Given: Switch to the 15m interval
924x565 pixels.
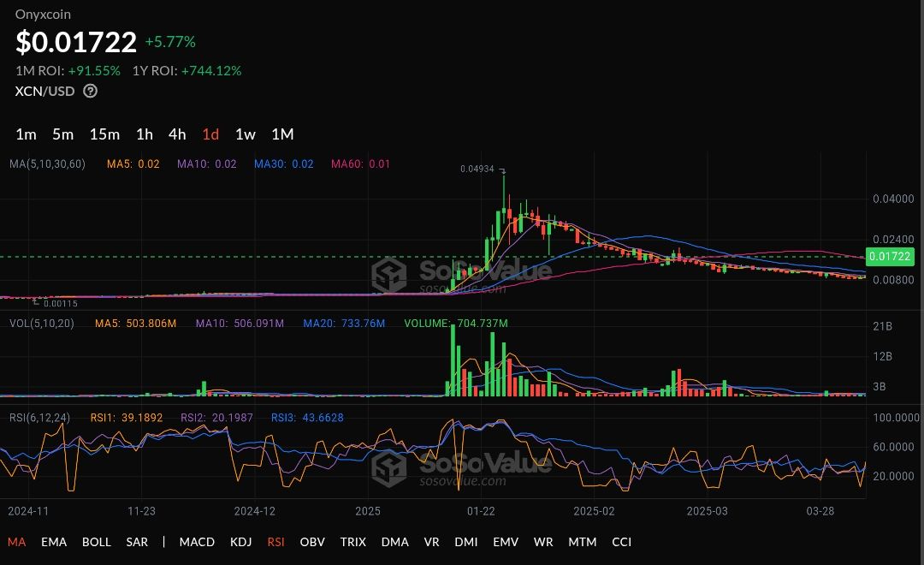Looking at the screenshot, I should (x=105, y=134).
